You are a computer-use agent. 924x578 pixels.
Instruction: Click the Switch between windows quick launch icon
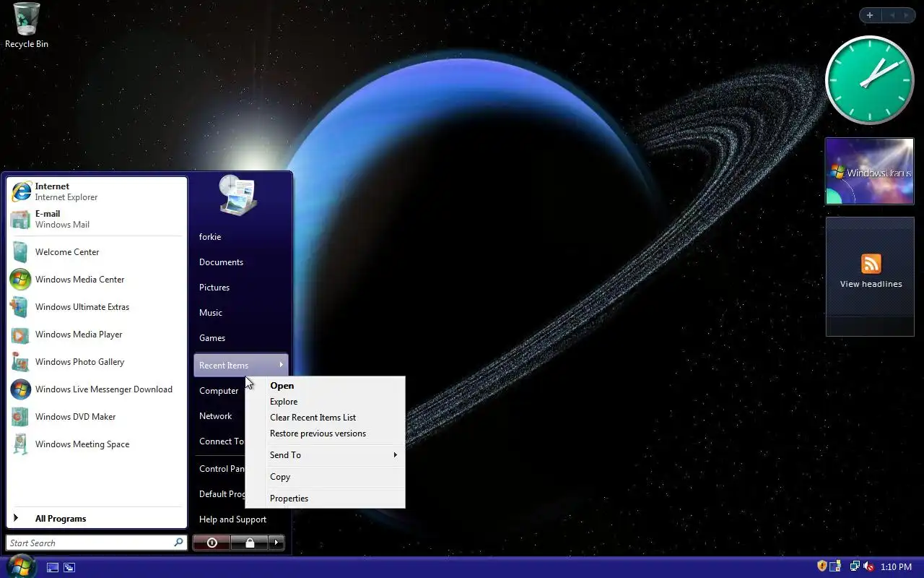(69, 568)
